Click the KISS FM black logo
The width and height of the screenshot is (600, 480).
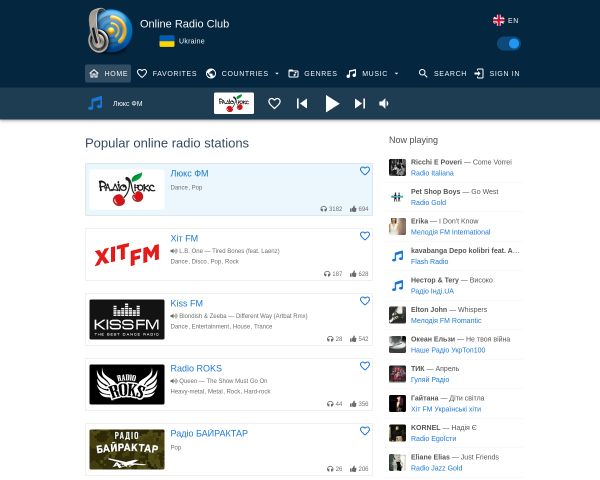[x=127, y=320]
